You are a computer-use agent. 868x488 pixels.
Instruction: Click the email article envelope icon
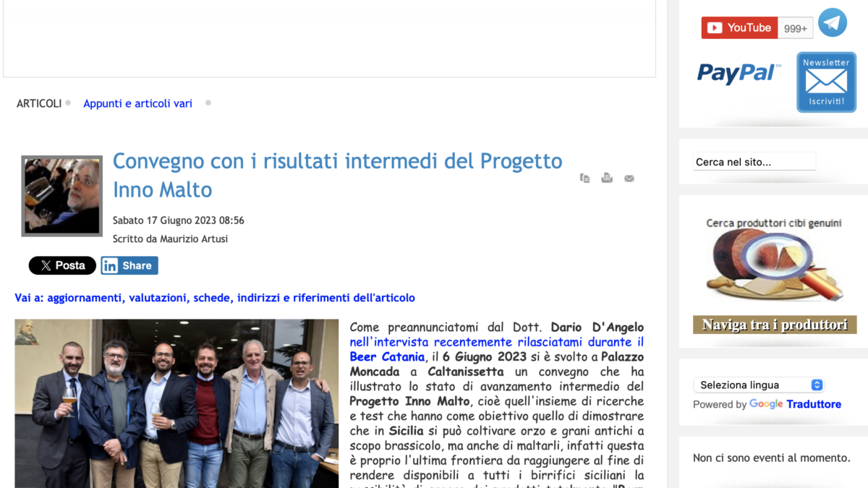point(629,179)
